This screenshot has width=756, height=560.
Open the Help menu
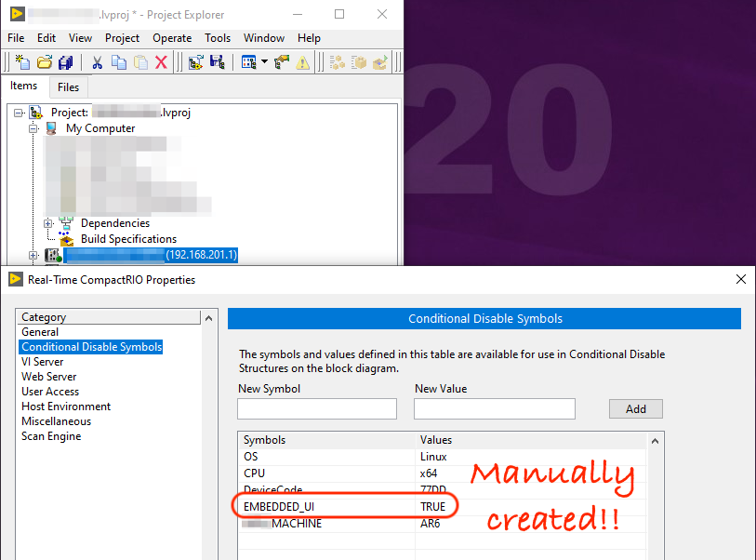click(x=309, y=38)
